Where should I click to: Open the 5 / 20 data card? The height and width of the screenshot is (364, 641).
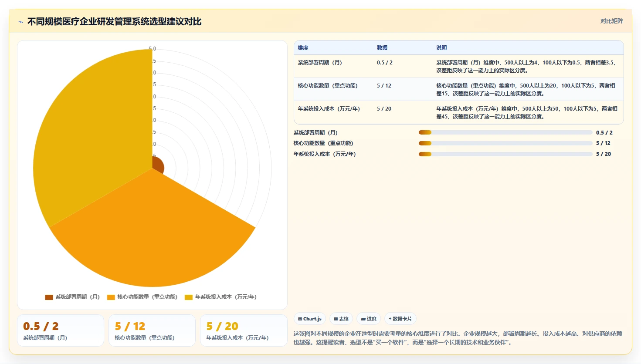(x=244, y=330)
